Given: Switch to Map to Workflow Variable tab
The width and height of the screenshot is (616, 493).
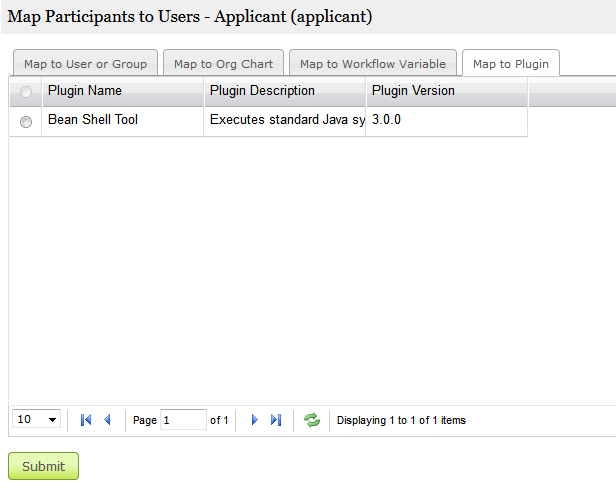Looking at the screenshot, I should point(373,64).
